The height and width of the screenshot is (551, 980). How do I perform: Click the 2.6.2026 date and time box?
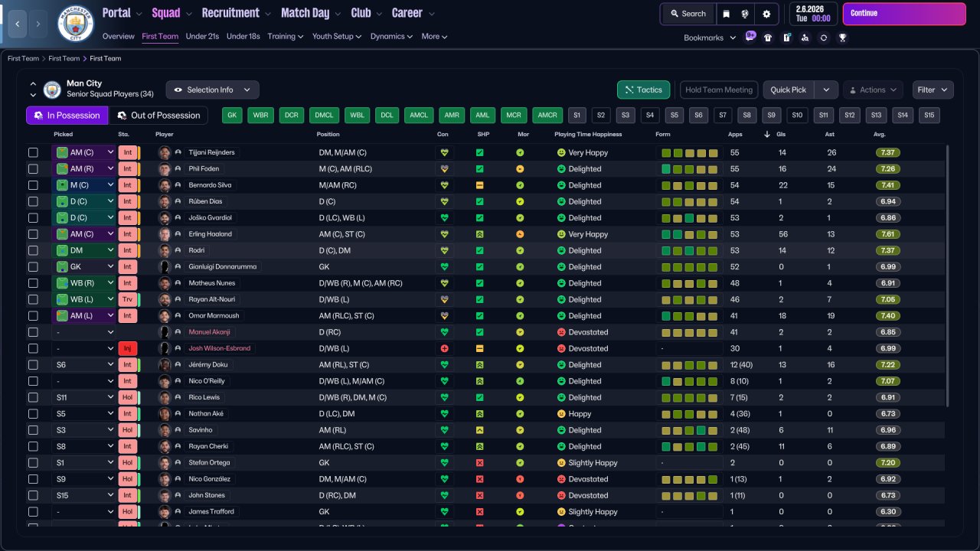[812, 14]
